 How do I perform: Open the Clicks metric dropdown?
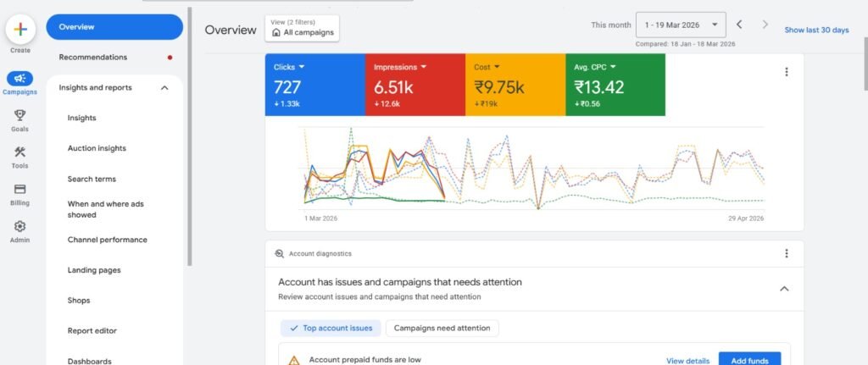pyautogui.click(x=301, y=66)
